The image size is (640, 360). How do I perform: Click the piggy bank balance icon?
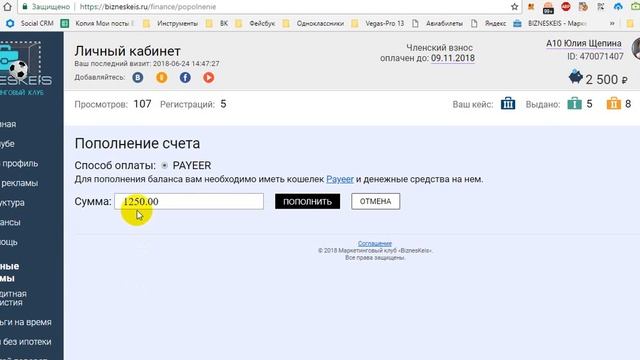click(576, 77)
